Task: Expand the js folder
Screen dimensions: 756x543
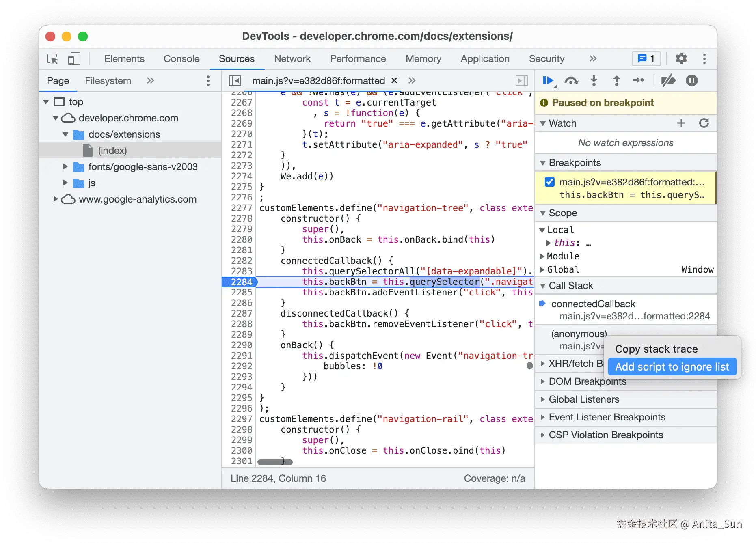Action: [65, 183]
